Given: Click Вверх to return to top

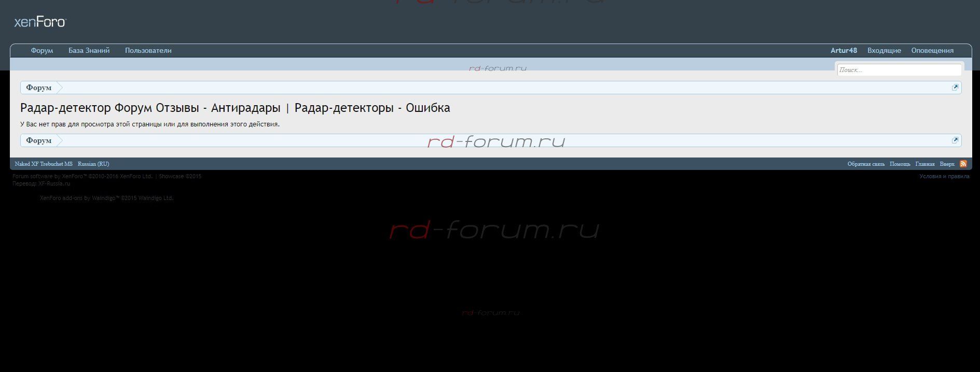Looking at the screenshot, I should pos(947,164).
